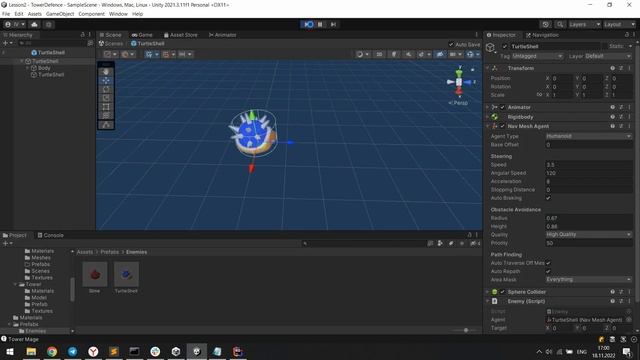Image resolution: width=640 pixels, height=360 pixels.
Task: Open File Explorer from the taskbar
Action: (31, 351)
